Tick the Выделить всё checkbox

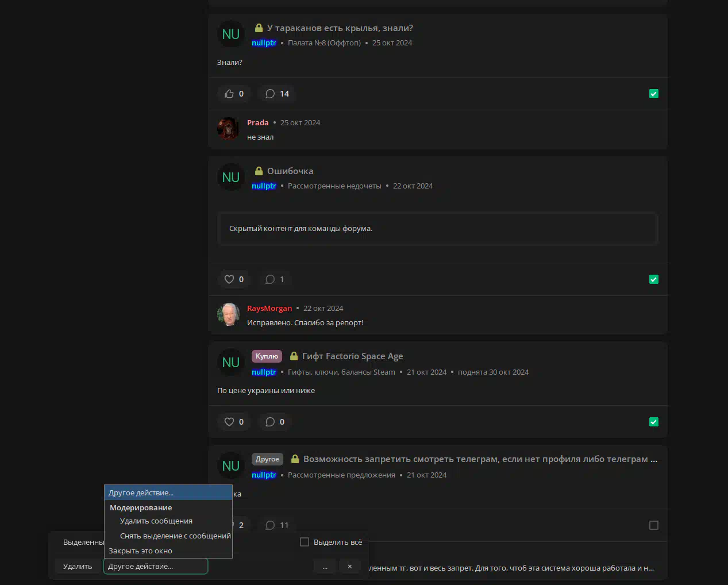305,542
